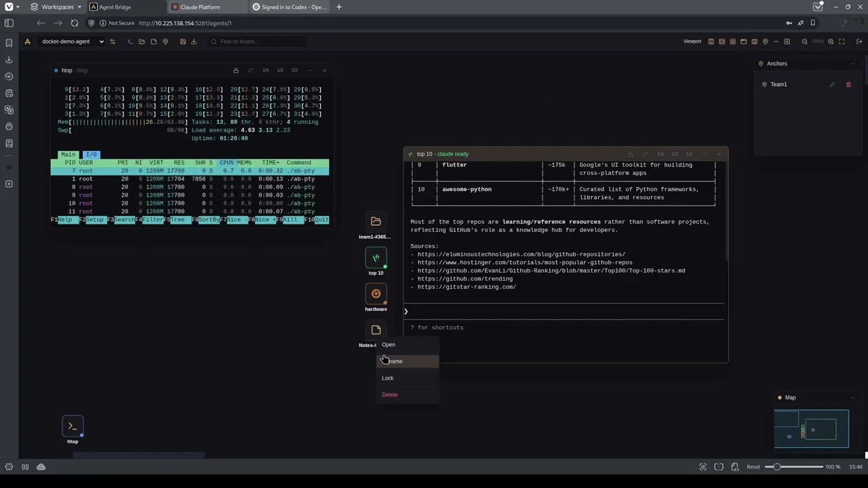Set top 10 window to 1/3 size
Viewport: 868px width, 488px height.
click(x=675, y=155)
